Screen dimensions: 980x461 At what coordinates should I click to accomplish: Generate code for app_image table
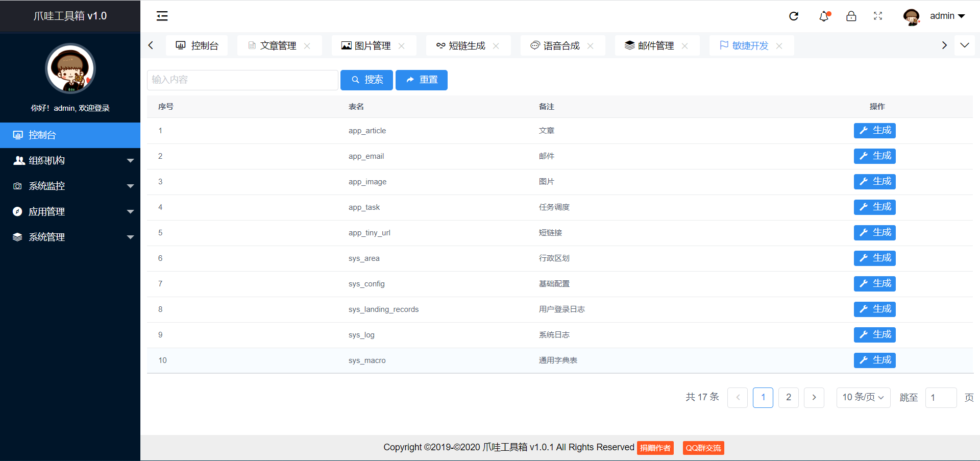[x=875, y=182]
